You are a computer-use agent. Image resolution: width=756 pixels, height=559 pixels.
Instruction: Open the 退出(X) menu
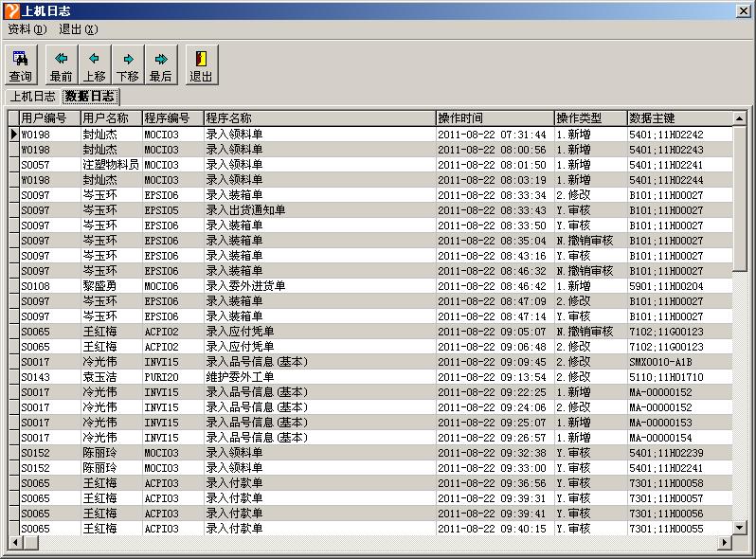(78, 29)
